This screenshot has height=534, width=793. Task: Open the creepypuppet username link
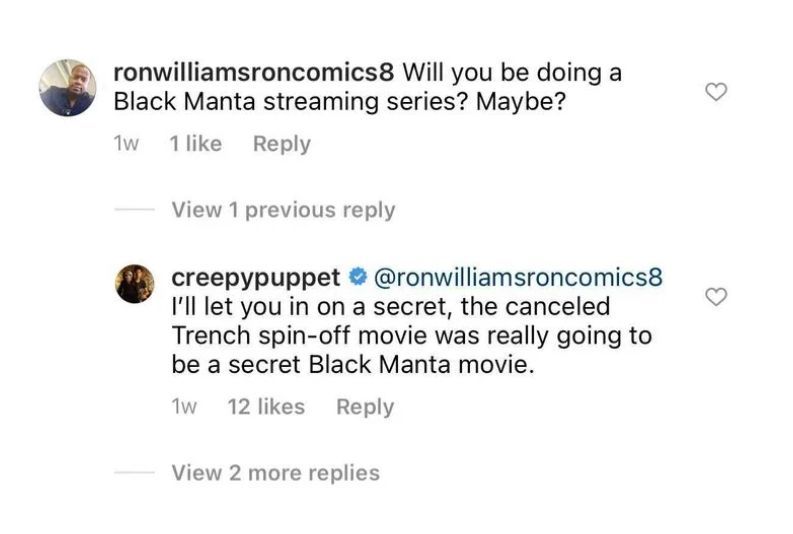[256, 275]
